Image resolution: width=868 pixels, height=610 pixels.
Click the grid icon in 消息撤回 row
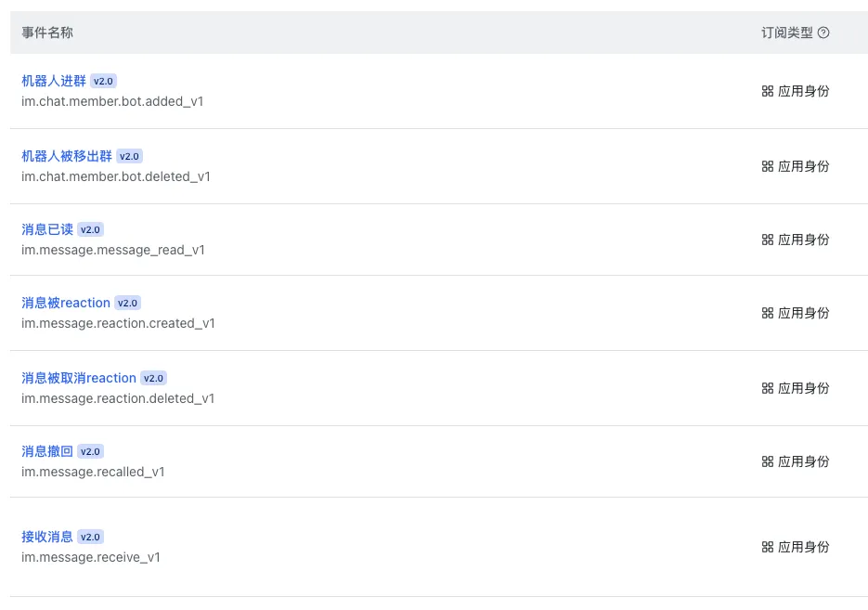point(767,461)
